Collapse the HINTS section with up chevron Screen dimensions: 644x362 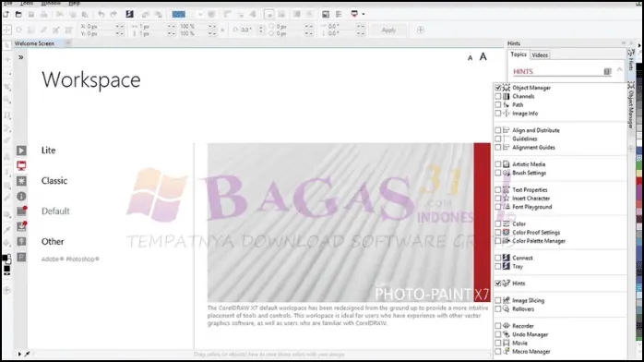[619, 70]
